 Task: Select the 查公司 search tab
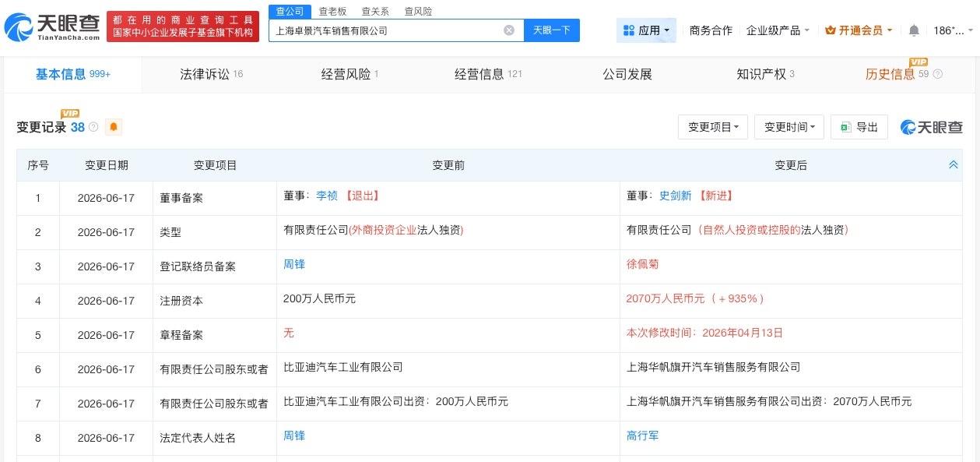pyautogui.click(x=290, y=11)
